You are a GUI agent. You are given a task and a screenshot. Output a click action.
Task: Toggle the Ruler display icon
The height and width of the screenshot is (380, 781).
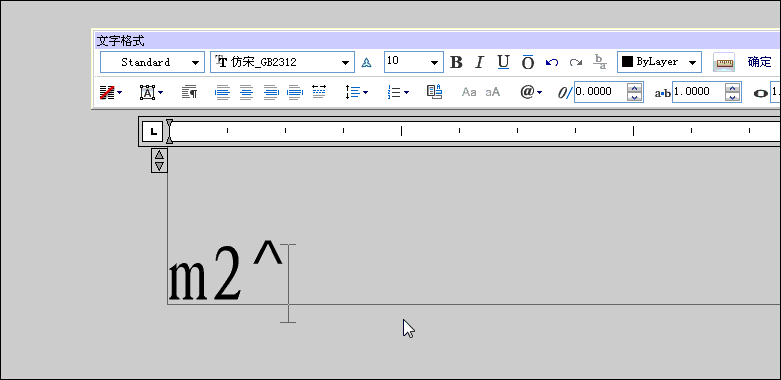click(723, 62)
